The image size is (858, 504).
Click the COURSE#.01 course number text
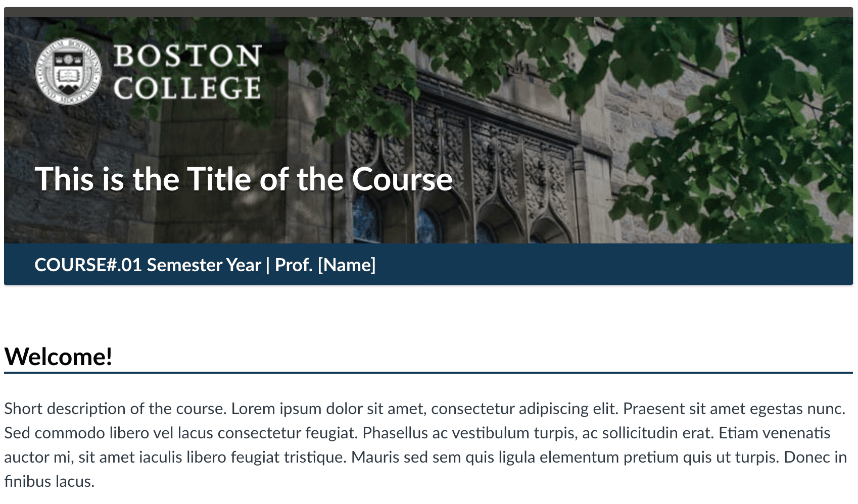[88, 265]
